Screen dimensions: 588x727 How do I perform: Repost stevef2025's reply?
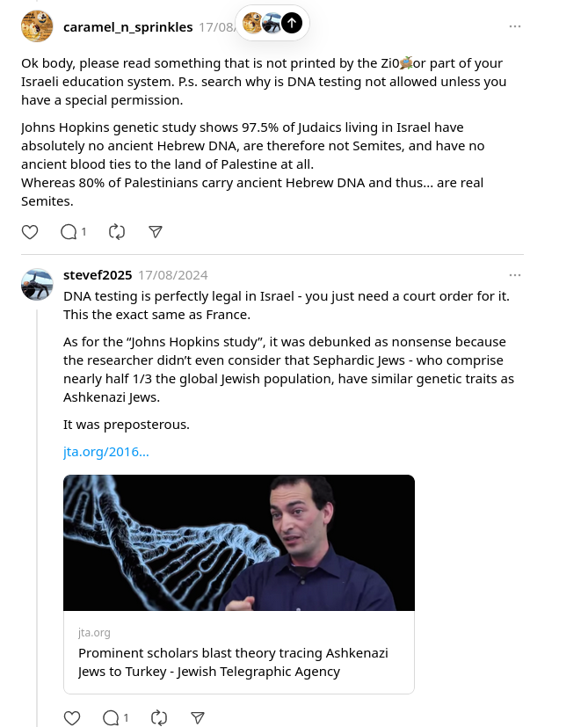pyautogui.click(x=159, y=717)
